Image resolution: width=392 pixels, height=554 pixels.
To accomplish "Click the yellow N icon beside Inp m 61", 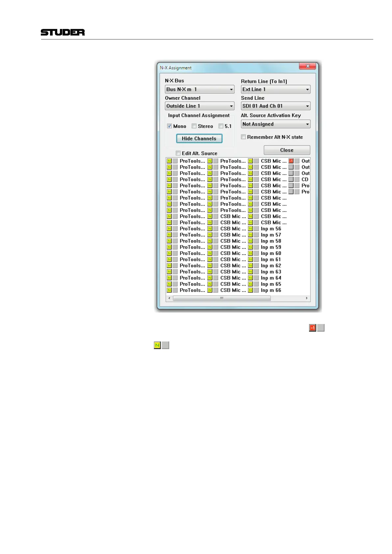I will pyautogui.click(x=250, y=260).
